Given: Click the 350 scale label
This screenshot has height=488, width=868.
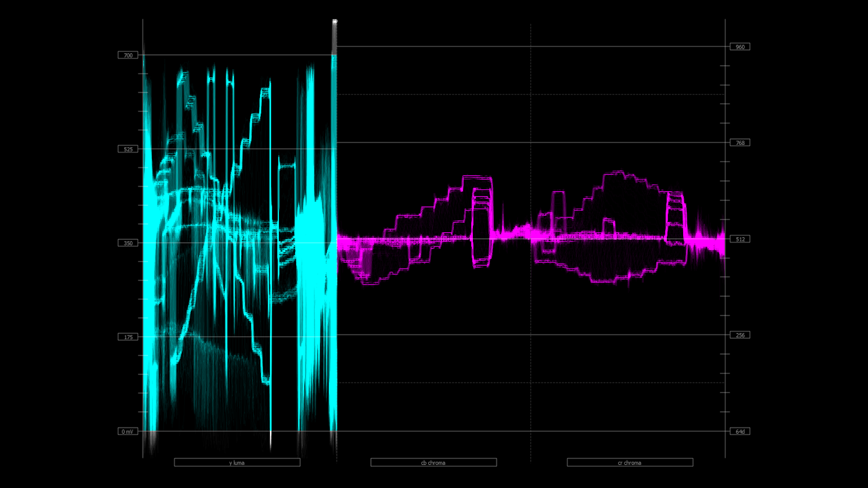Looking at the screenshot, I should point(128,243).
